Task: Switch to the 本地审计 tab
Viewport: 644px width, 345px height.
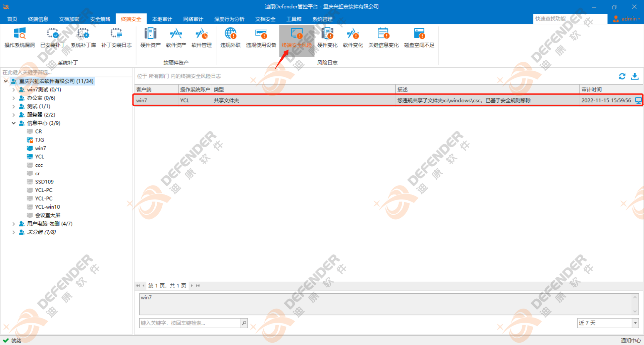Action: tap(162, 19)
